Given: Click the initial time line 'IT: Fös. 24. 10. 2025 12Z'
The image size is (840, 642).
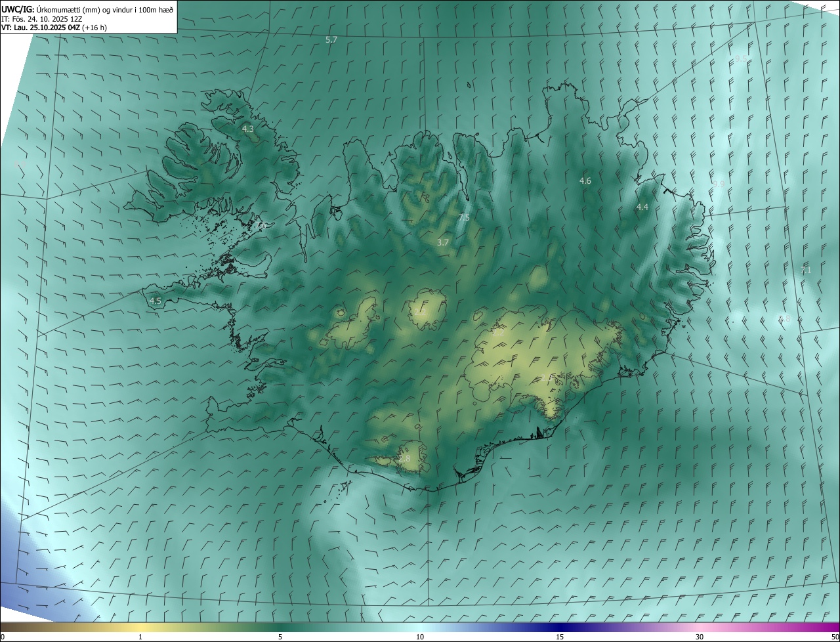Looking at the screenshot, I should pyautogui.click(x=41, y=18).
